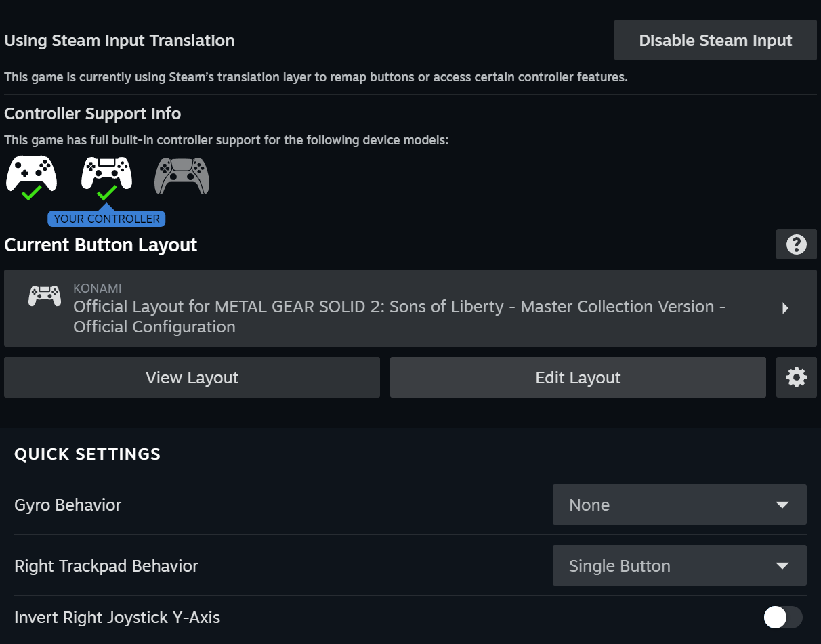Screen dimensions: 821x644
Task: Click the Xbox controller support icon
Action: [31, 173]
